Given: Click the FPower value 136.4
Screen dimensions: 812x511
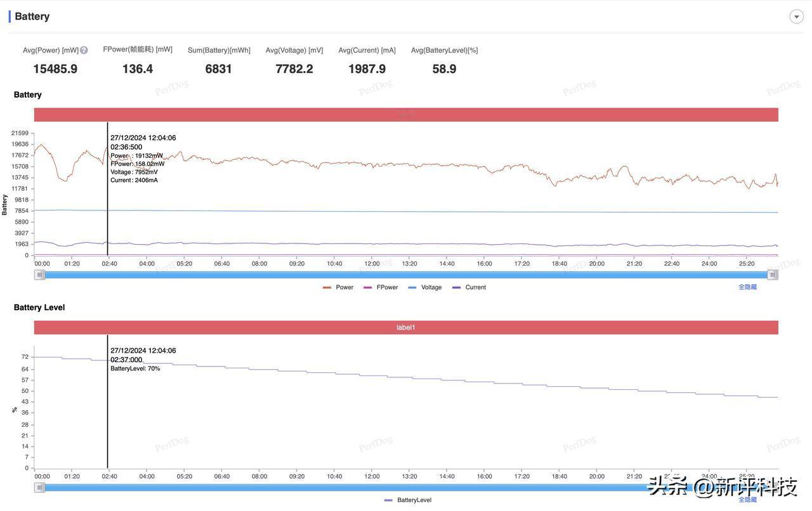Looking at the screenshot, I should tap(138, 68).
